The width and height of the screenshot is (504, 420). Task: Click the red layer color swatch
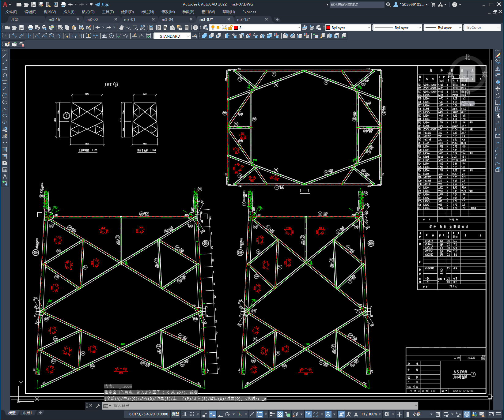[x=236, y=28]
